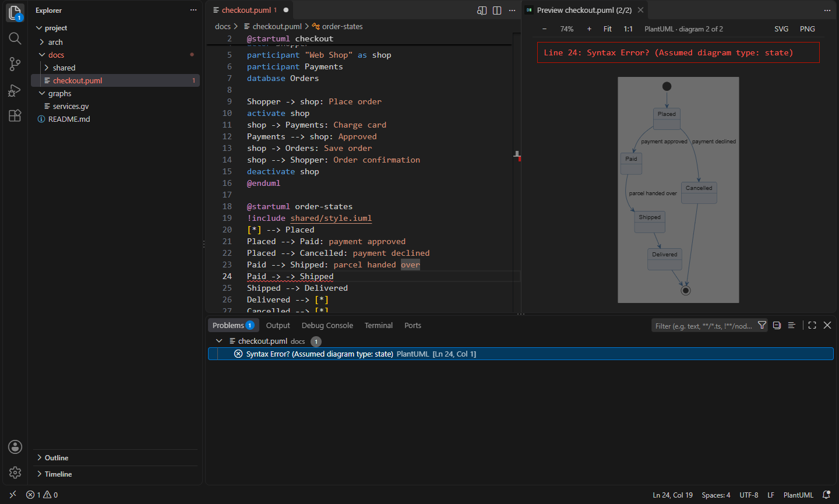Collapse all problems in the panel
Viewport: 839px width, 504px height.
click(x=777, y=325)
